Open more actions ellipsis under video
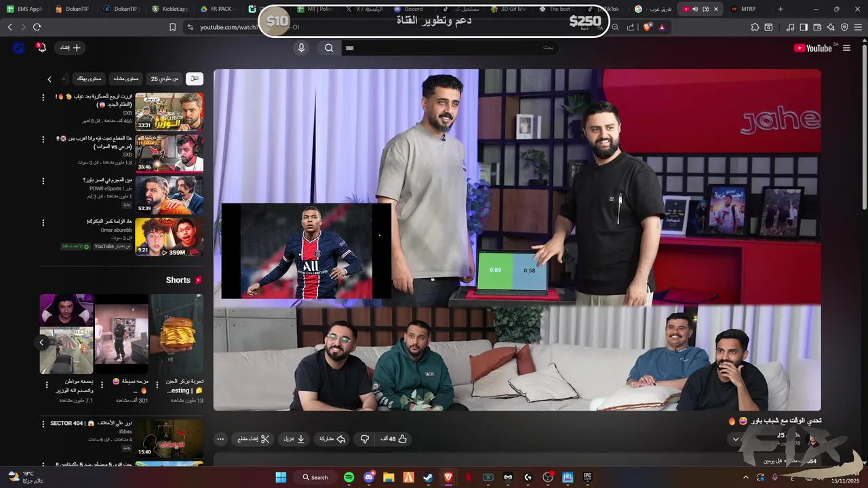The width and height of the screenshot is (868, 488). [x=220, y=439]
